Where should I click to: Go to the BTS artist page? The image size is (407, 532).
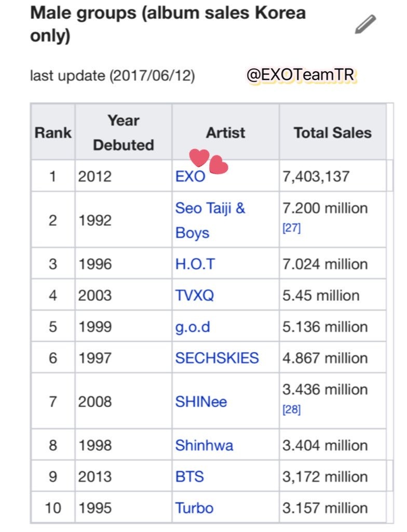189,476
